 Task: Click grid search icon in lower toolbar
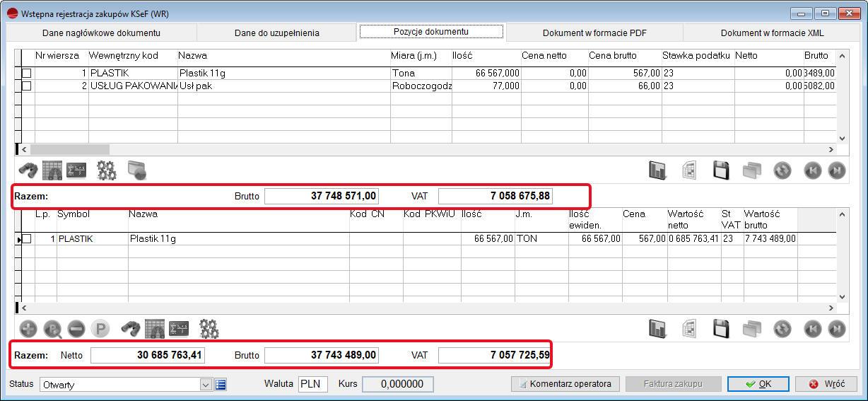point(155,328)
